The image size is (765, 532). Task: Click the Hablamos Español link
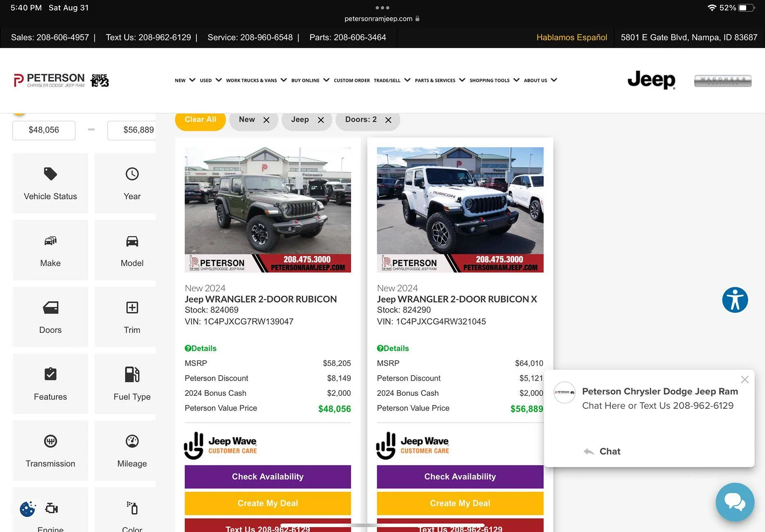click(571, 37)
